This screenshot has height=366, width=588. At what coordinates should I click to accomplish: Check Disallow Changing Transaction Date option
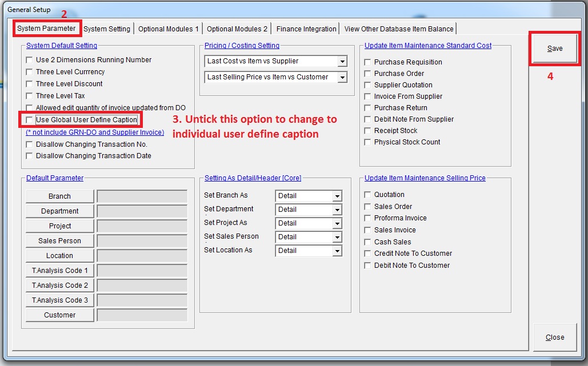click(29, 156)
